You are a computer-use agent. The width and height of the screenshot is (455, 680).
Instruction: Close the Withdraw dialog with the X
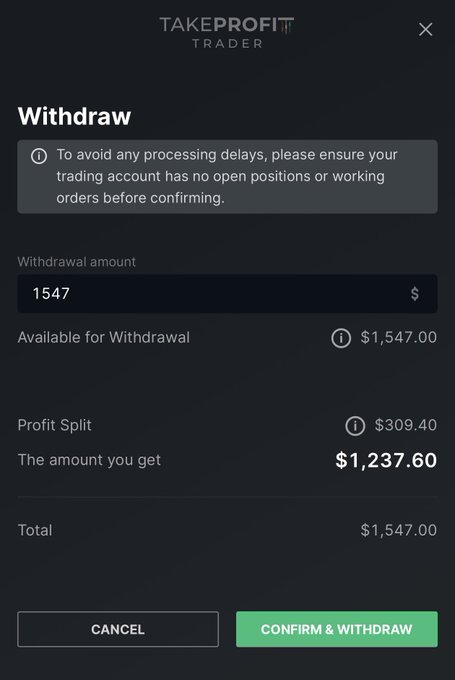(426, 29)
